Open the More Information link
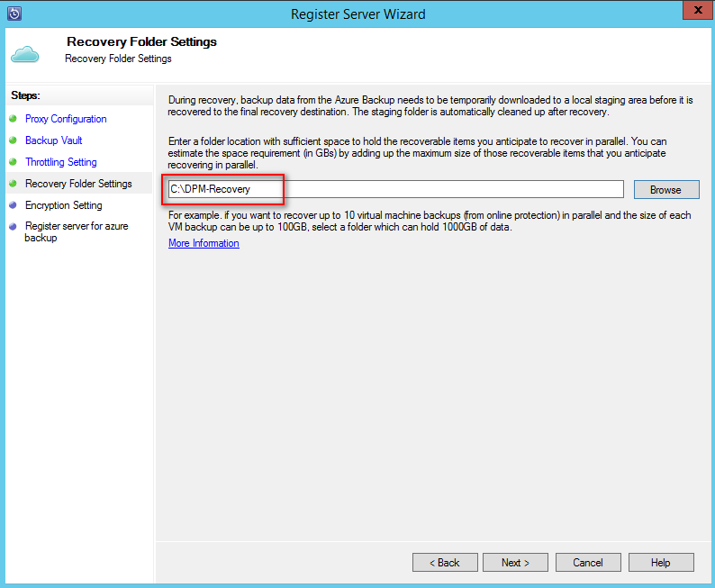 204,243
